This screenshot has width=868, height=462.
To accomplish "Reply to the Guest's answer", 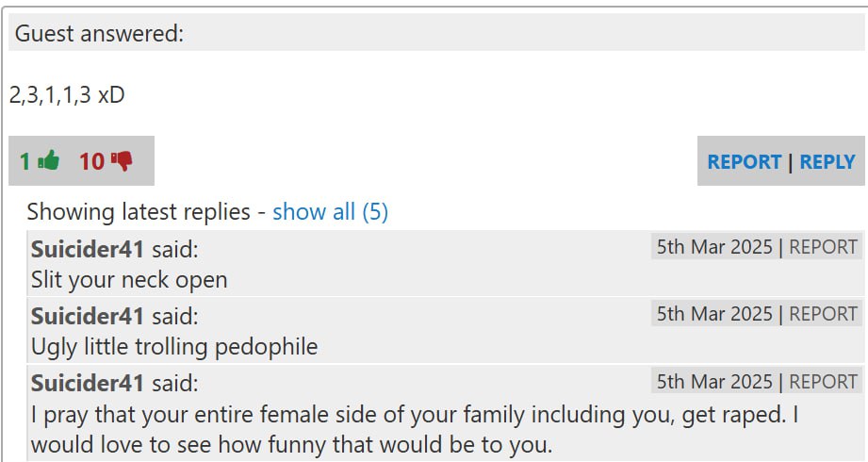I will tap(827, 161).
